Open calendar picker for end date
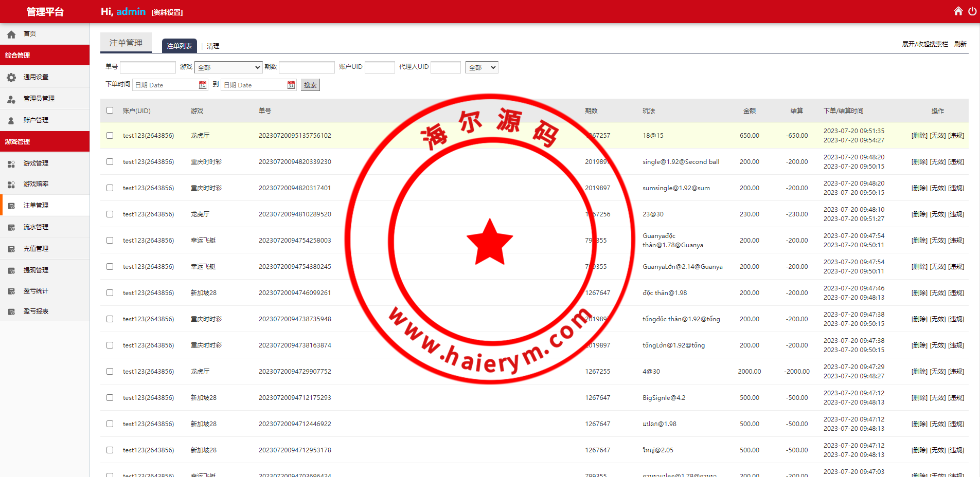 (x=291, y=85)
